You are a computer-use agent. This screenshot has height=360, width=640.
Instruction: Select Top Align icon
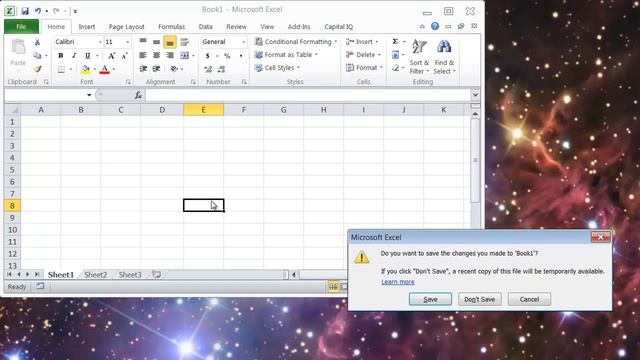tap(143, 42)
